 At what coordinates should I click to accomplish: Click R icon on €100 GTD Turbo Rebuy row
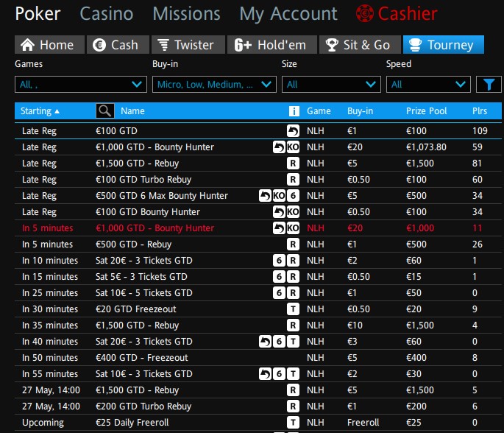click(x=293, y=179)
